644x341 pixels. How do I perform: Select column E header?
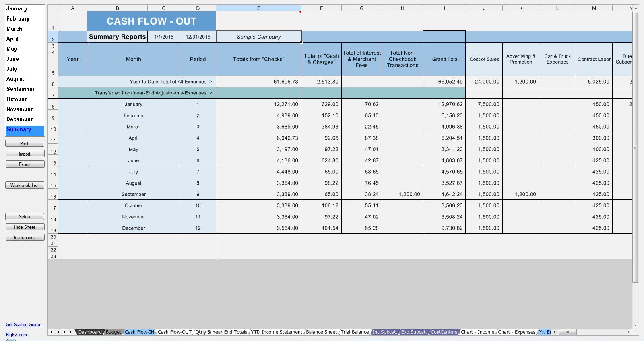point(258,8)
